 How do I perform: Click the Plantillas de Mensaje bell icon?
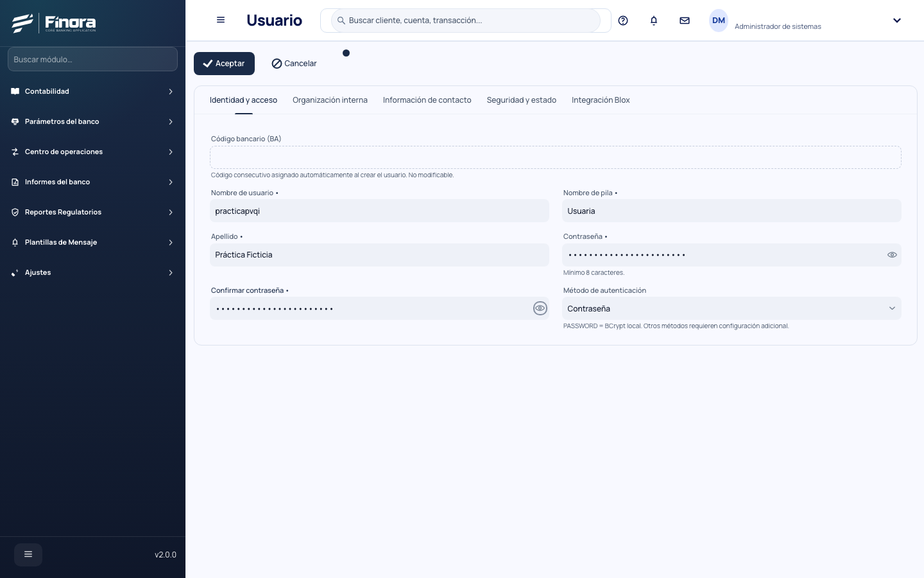(15, 242)
